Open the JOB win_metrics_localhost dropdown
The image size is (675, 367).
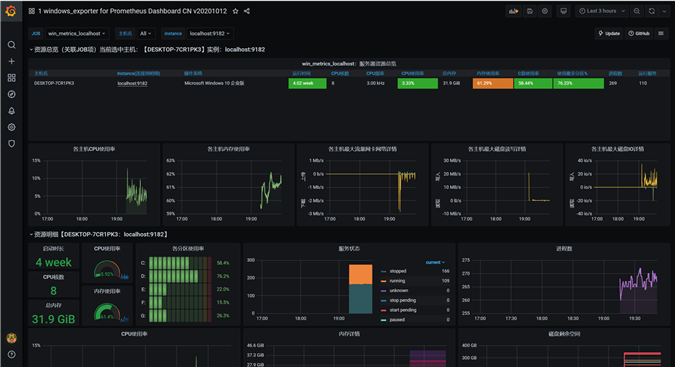pyautogui.click(x=77, y=34)
